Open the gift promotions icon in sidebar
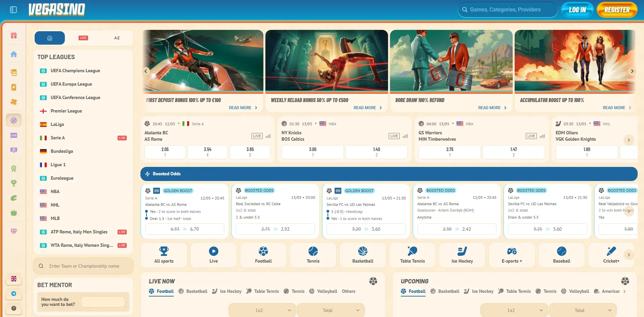Screen dimensions: 644x317 14,35
